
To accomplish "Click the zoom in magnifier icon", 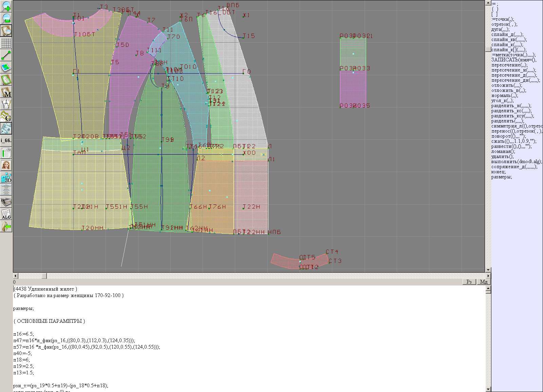I will (x=6, y=6).
